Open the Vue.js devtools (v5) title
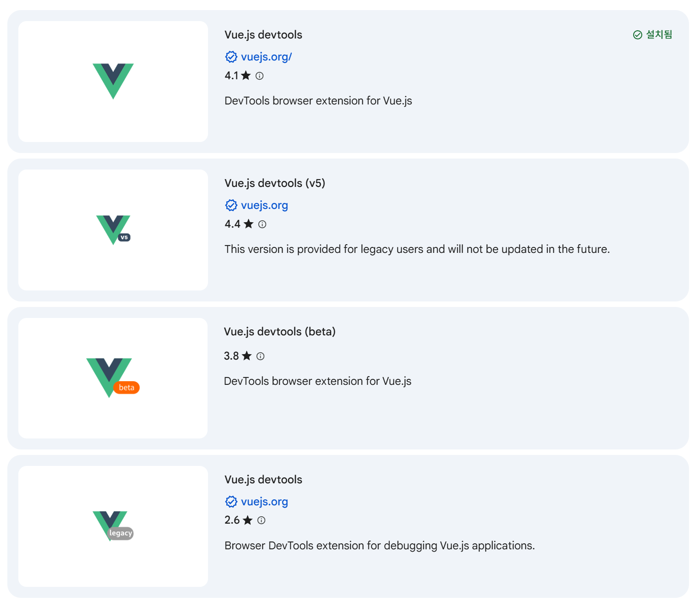Screen dimensions: 700x602 point(275,183)
